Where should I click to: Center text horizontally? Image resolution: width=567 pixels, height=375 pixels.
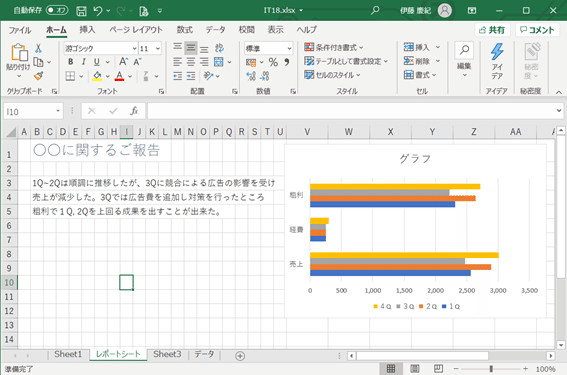coord(191,62)
